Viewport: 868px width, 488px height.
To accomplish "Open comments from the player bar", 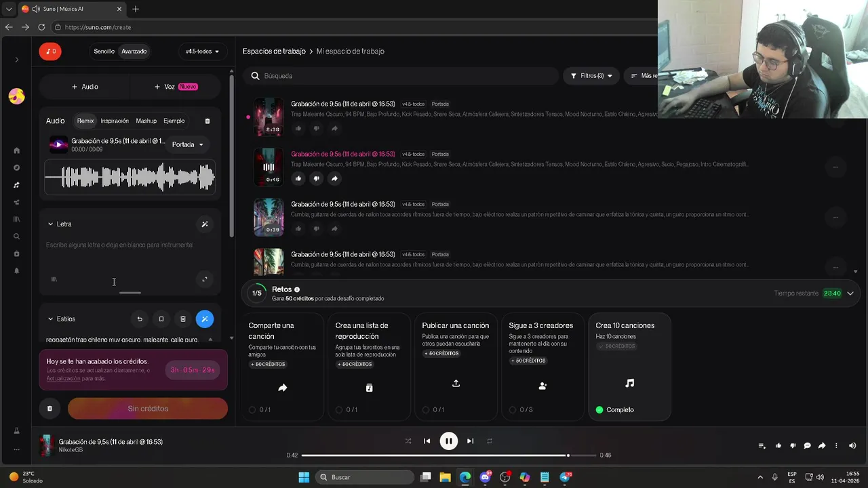I will pos(807,446).
